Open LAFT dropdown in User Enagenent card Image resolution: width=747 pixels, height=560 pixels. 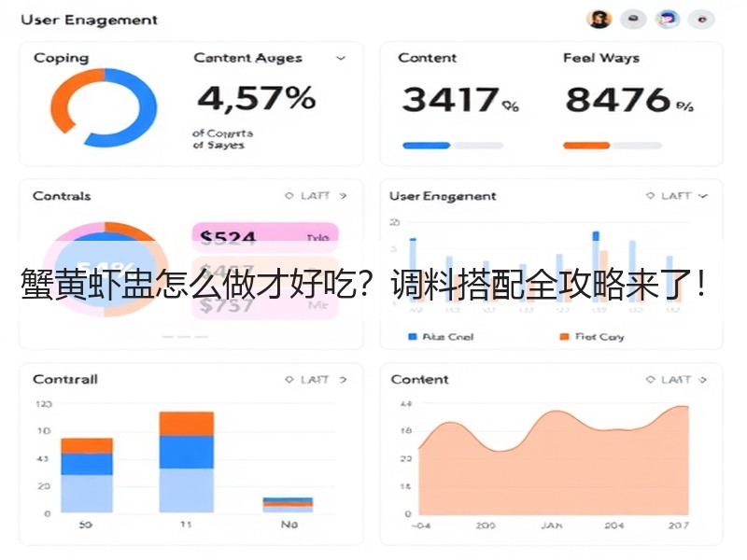pyautogui.click(x=676, y=196)
